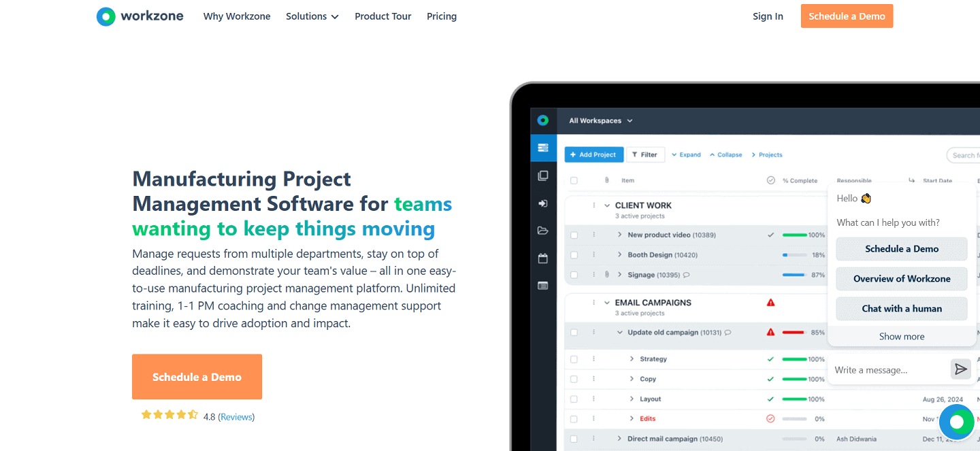This screenshot has width=980, height=451.
Task: Tick the checkbox next to New product video
Action: click(x=574, y=235)
